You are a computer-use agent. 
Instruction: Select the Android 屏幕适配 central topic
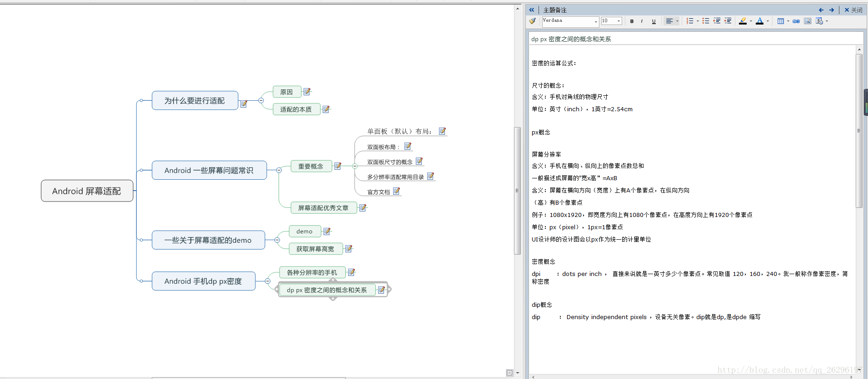[x=87, y=191]
